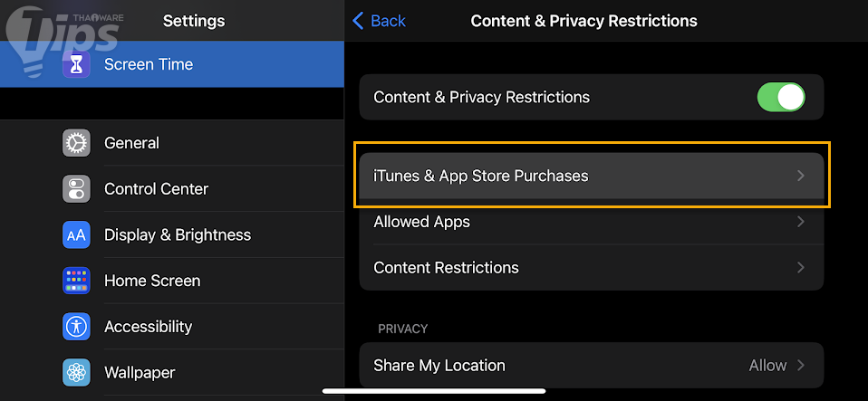This screenshot has width=868, height=401.
Task: Open Allowed Apps label
Action: [421, 222]
